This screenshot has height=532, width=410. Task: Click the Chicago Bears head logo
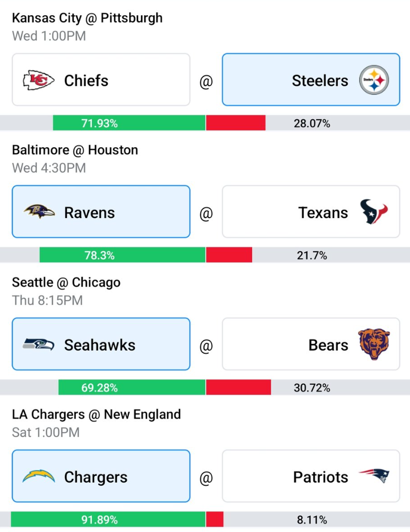[374, 344]
